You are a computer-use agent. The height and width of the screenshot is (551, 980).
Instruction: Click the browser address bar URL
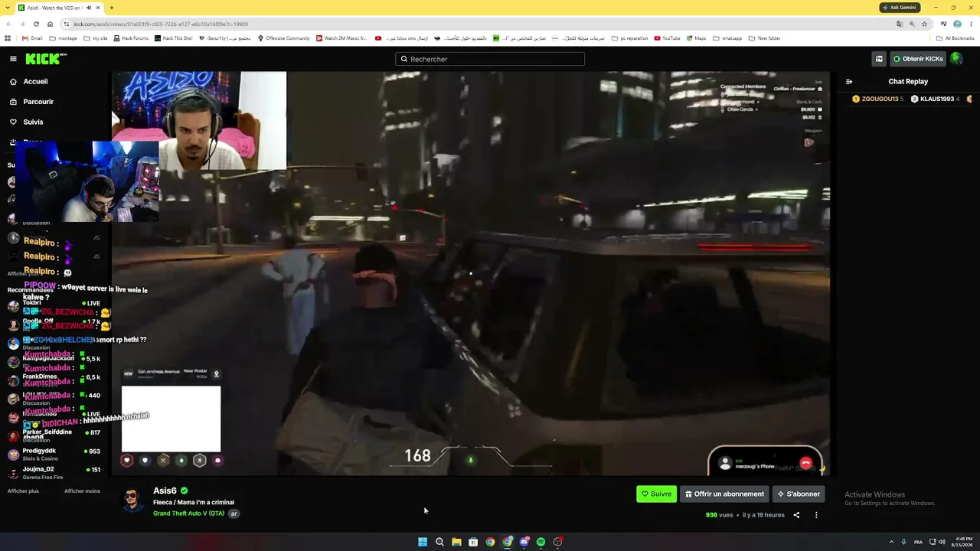click(161, 24)
